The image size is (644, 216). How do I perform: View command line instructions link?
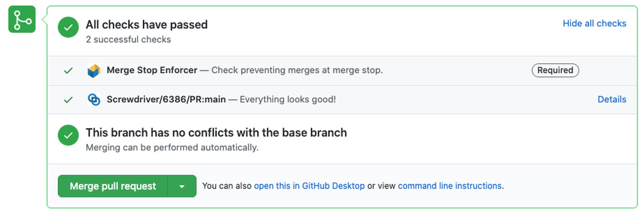coord(450,186)
